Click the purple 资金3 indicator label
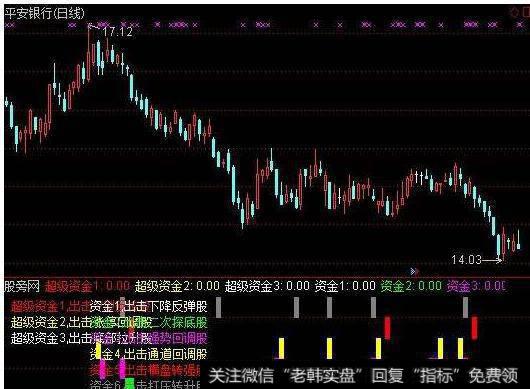This screenshot has width=530, height=389. (x=476, y=287)
